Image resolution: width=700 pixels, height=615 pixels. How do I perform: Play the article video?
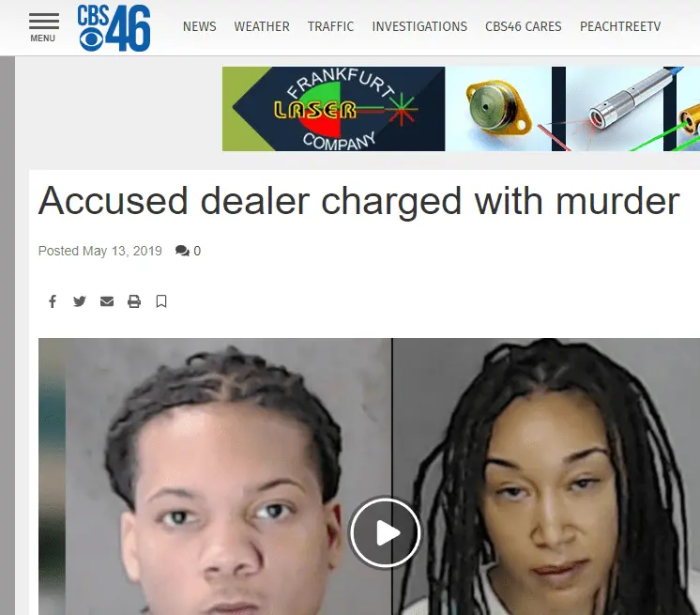pos(385,532)
